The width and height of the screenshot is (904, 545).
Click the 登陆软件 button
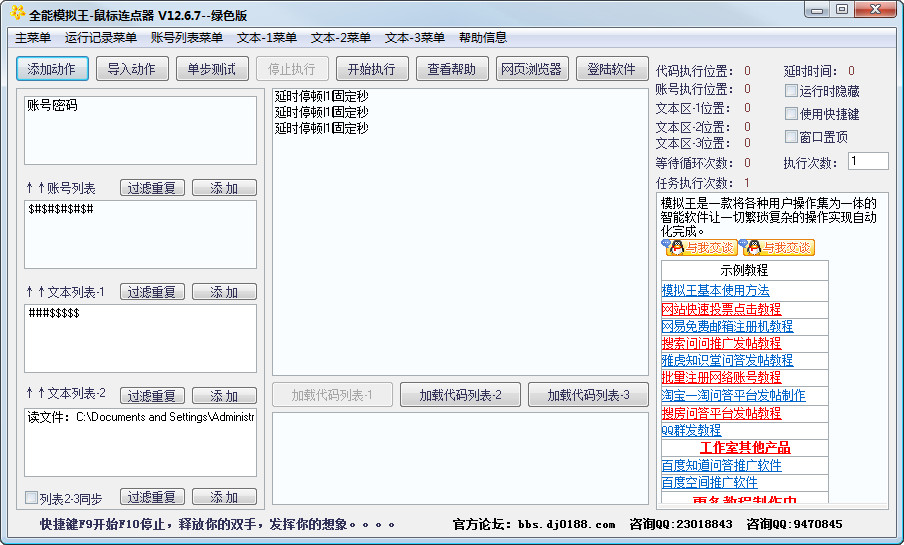point(612,69)
